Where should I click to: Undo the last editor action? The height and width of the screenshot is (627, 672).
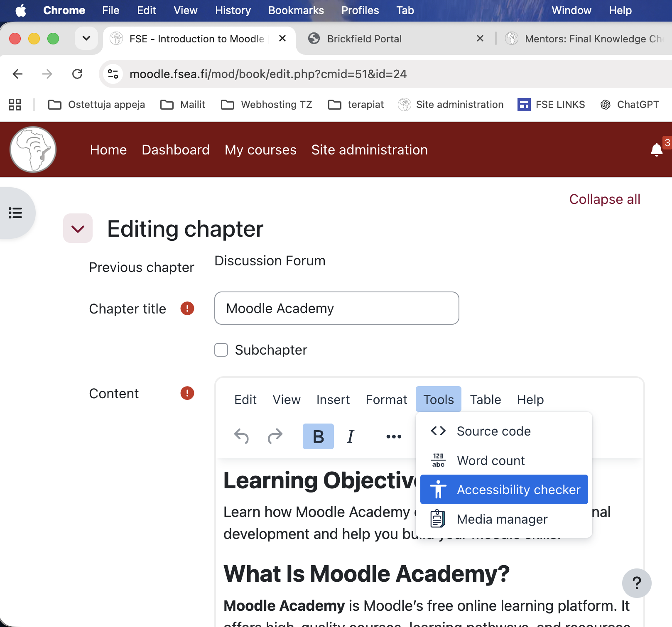pos(241,436)
